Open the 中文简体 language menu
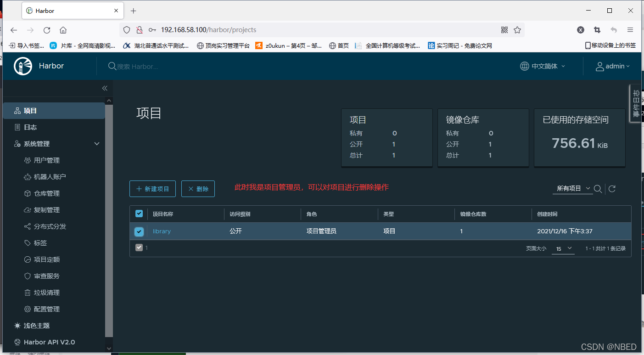Viewport: 644px width, 355px height. pos(543,66)
